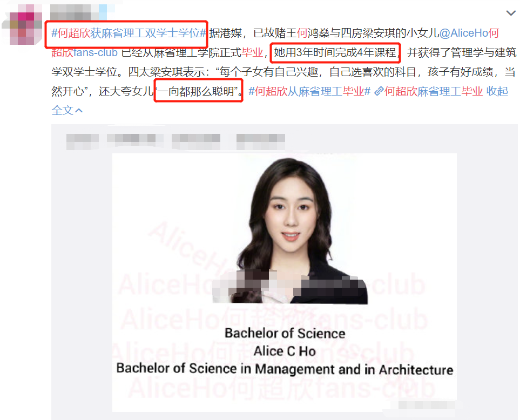This screenshot has width=520, height=420.
Task: Click the red 毕业 keyword after 正式
Action: [x=252, y=52]
